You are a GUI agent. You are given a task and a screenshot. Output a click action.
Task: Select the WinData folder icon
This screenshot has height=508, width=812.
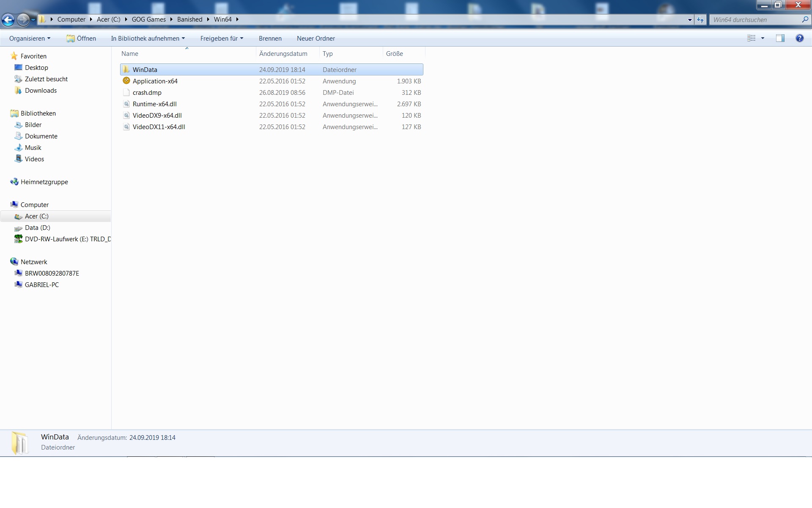coord(126,69)
